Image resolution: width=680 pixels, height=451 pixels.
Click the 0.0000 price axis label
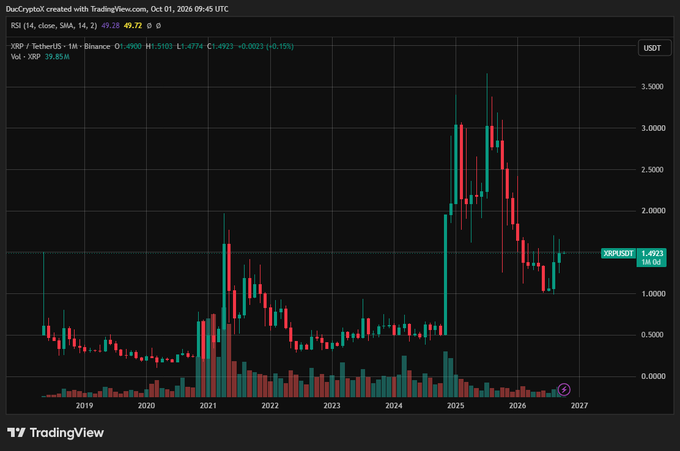coord(653,376)
